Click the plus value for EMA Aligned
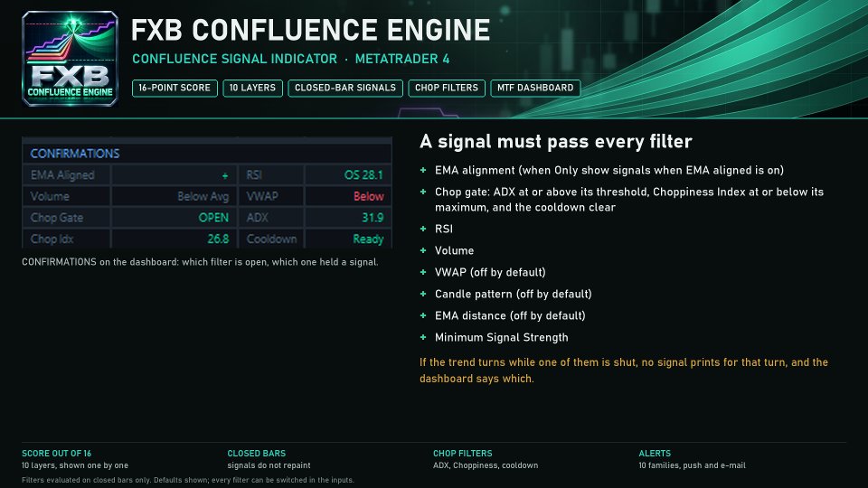This screenshot has width=868, height=488. pyautogui.click(x=225, y=176)
